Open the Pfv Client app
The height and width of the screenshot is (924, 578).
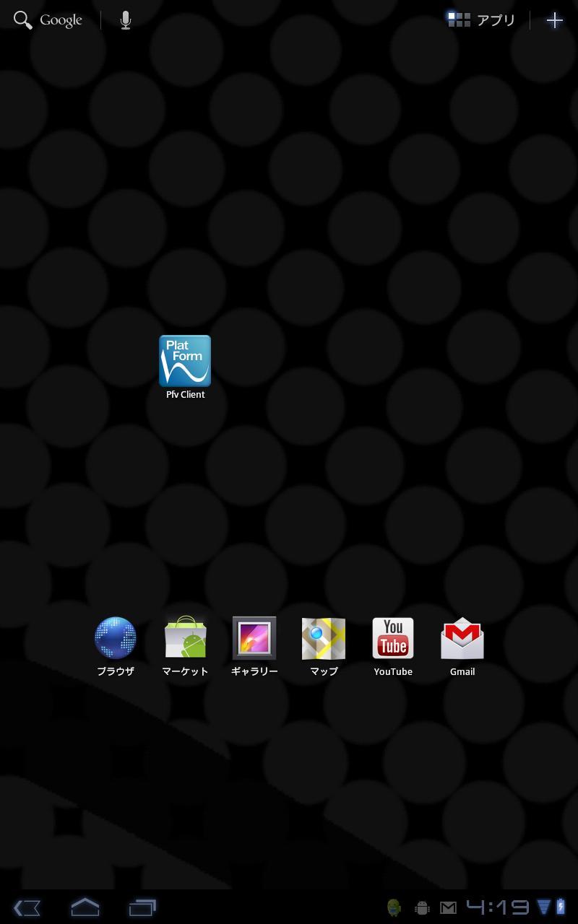[184, 361]
